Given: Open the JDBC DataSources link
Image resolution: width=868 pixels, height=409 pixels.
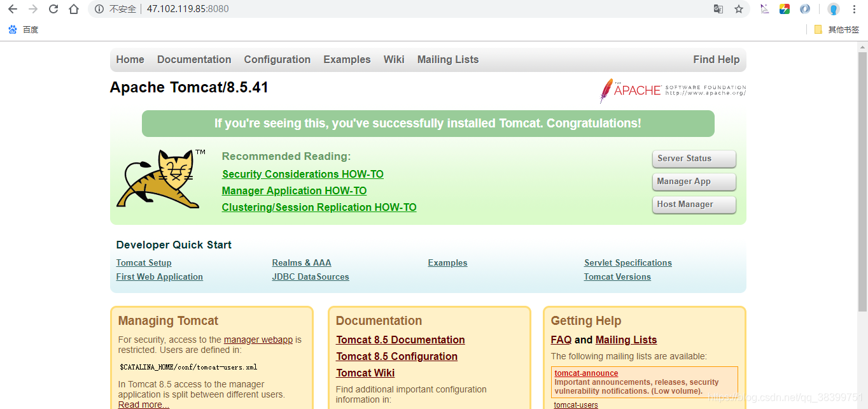Looking at the screenshot, I should [311, 276].
